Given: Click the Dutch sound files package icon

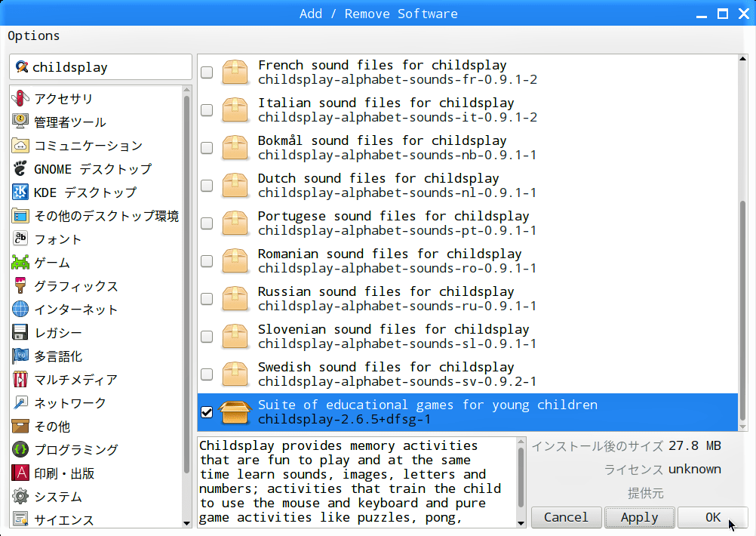Looking at the screenshot, I should coord(235,185).
